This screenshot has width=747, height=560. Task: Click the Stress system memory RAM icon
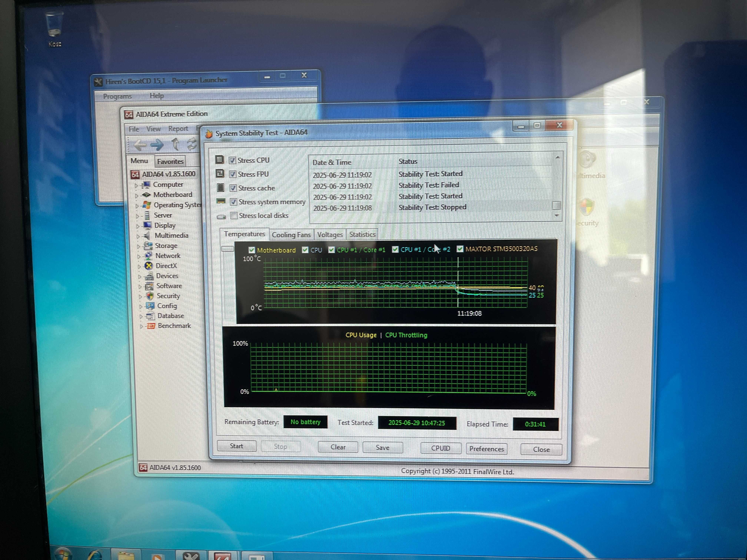(221, 201)
